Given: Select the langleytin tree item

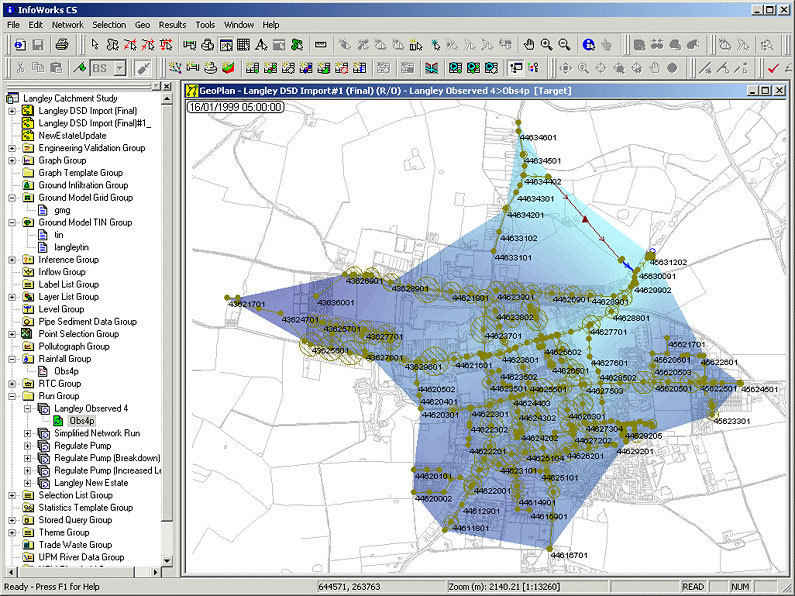Looking at the screenshot, I should (x=71, y=247).
